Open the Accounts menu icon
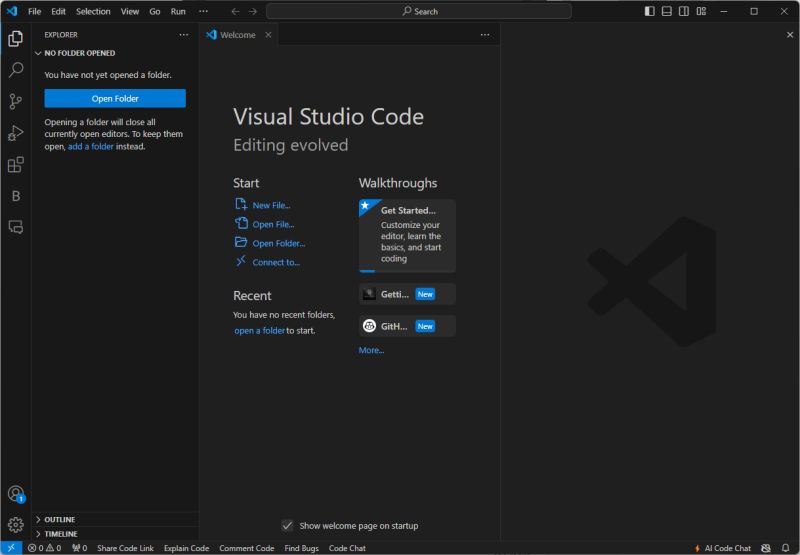Image resolution: width=800 pixels, height=555 pixels. (x=15, y=494)
